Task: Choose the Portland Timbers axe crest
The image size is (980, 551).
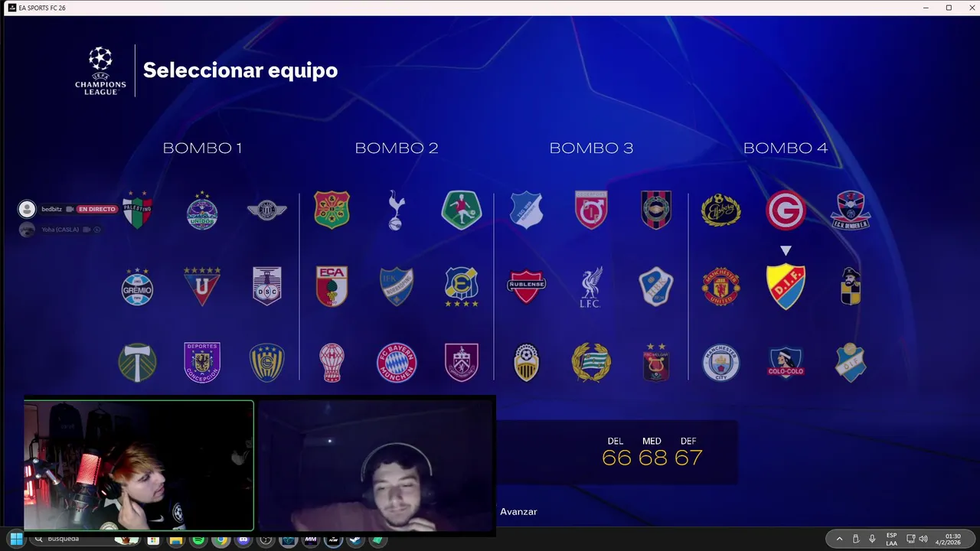Action: 138,363
